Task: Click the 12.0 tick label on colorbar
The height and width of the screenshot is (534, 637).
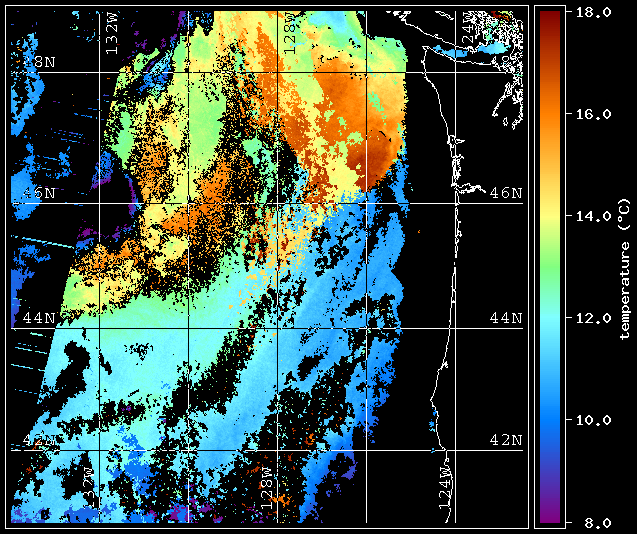Action: (x=594, y=318)
